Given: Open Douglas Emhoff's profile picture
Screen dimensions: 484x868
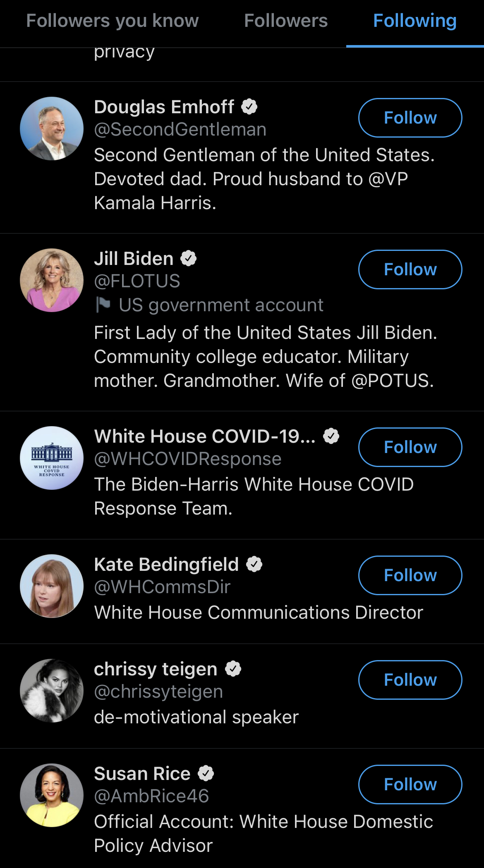Looking at the screenshot, I should (52, 129).
